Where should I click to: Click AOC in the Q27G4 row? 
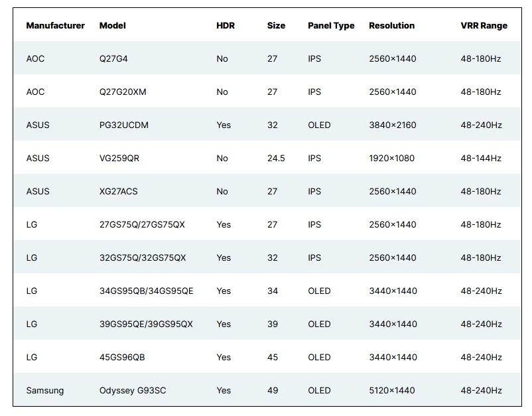coord(35,58)
